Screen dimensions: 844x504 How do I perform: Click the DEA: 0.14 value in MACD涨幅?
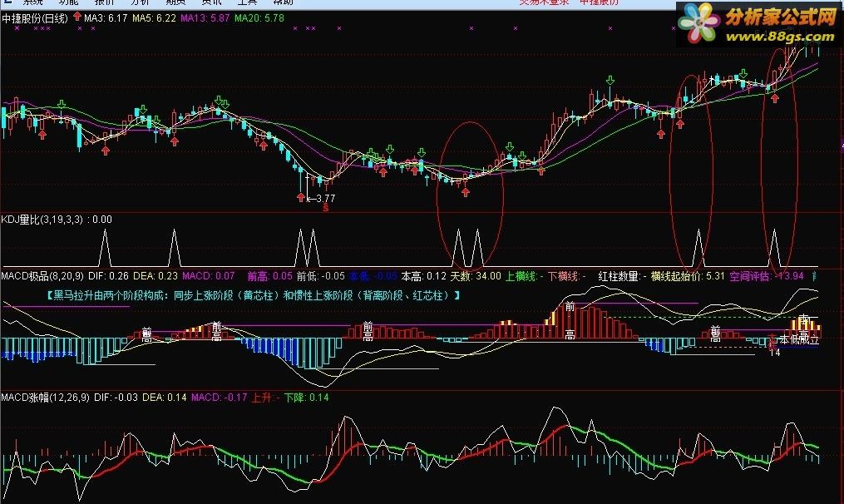[164, 398]
